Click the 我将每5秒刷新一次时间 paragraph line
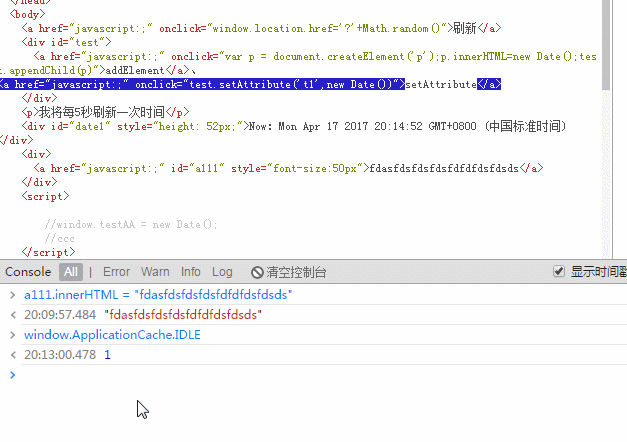The image size is (627, 442). click(105, 112)
